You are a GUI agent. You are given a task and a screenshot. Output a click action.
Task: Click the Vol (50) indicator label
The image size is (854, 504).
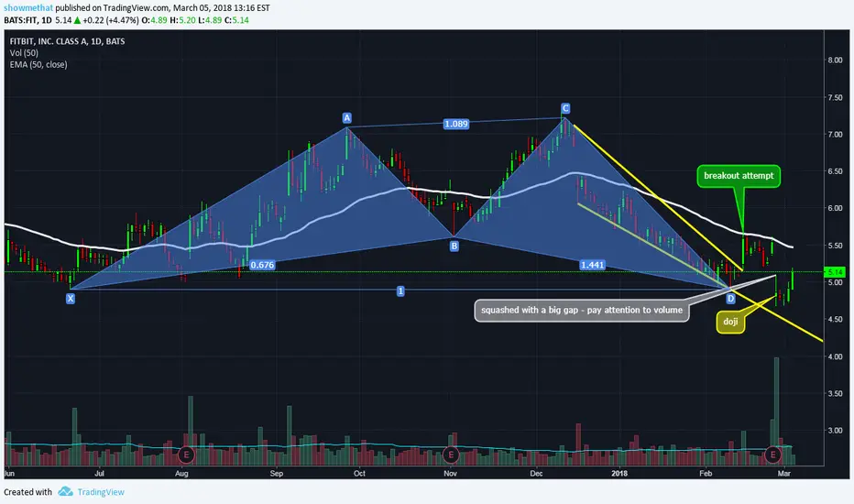[24, 53]
